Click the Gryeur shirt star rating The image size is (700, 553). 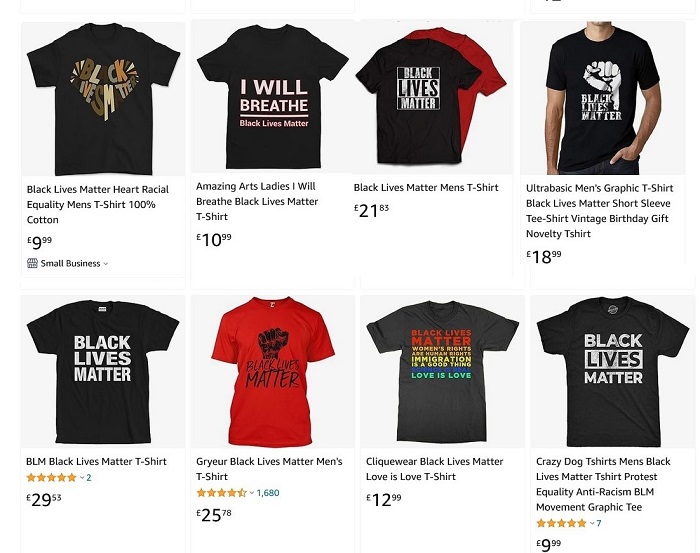tap(221, 493)
